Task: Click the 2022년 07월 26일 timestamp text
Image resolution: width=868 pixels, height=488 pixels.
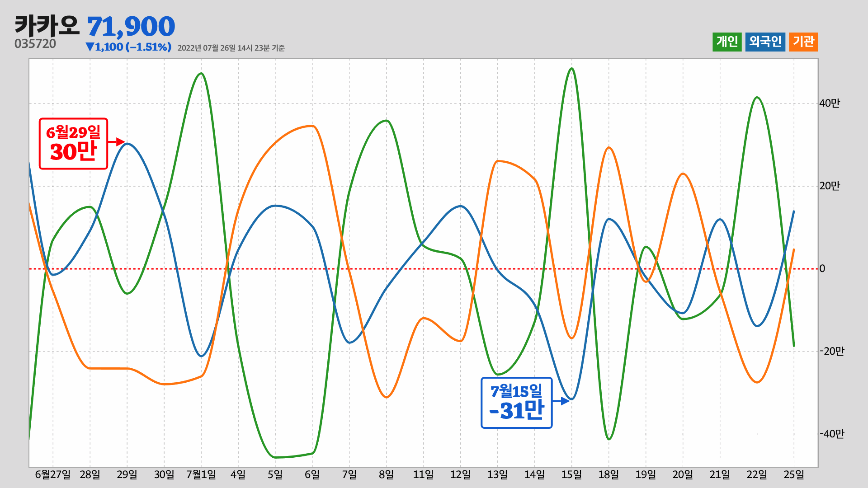Action: click(231, 48)
